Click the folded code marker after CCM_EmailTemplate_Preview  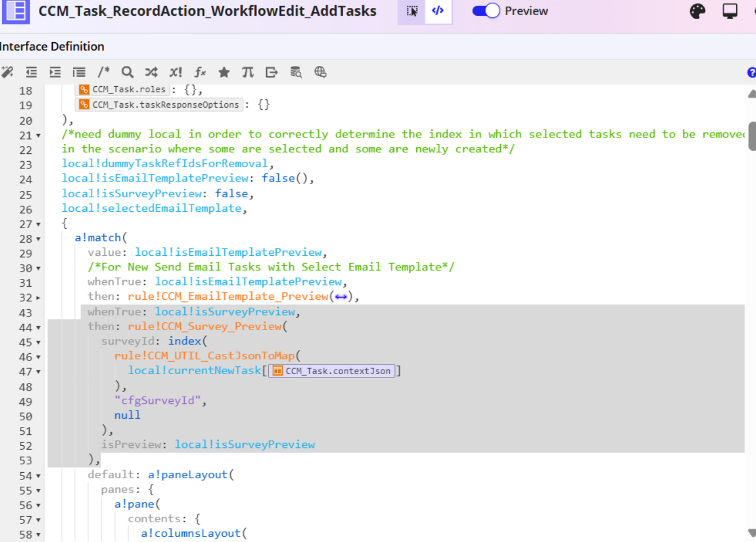(x=341, y=297)
